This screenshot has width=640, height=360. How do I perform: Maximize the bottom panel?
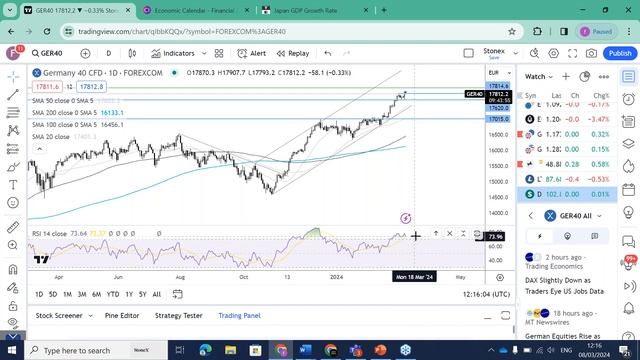click(x=505, y=316)
